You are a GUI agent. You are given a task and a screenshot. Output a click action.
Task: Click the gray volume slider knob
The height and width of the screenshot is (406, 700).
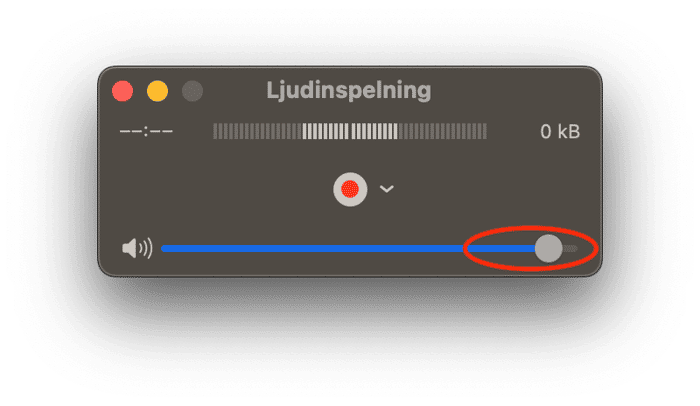coord(548,248)
